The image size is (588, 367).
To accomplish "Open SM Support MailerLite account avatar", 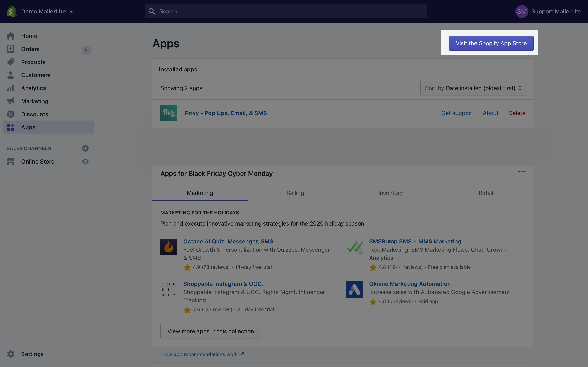I will [x=521, y=11].
